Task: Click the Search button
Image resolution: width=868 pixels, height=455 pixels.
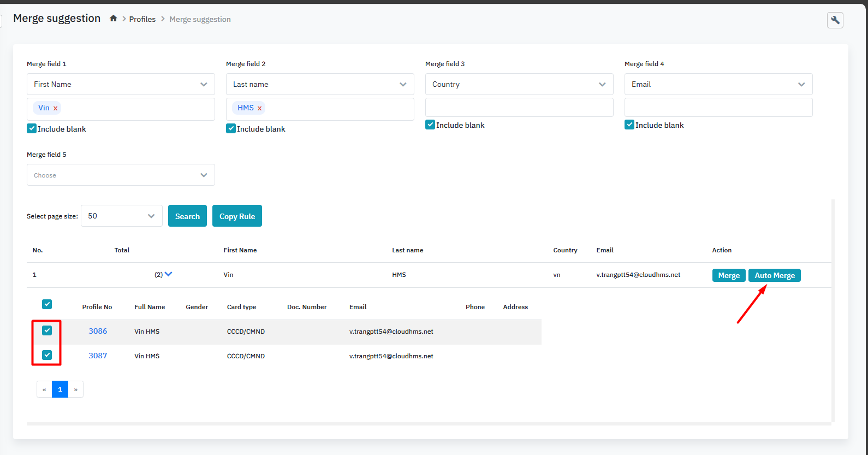Action: tap(187, 216)
